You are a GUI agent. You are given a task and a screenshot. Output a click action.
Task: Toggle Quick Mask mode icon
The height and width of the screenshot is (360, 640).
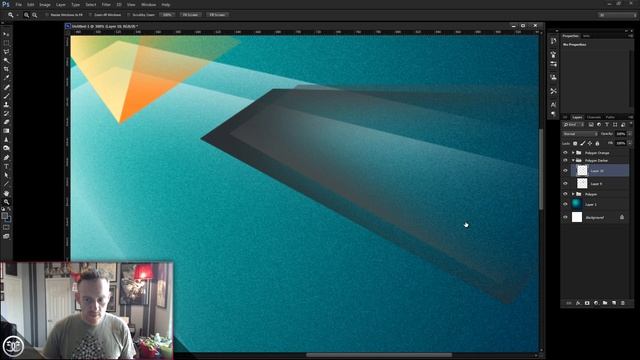(x=6, y=228)
